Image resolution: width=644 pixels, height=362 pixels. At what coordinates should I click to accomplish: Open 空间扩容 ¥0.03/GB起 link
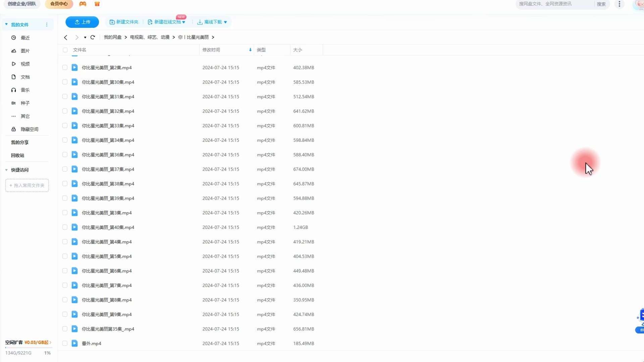coord(28,343)
